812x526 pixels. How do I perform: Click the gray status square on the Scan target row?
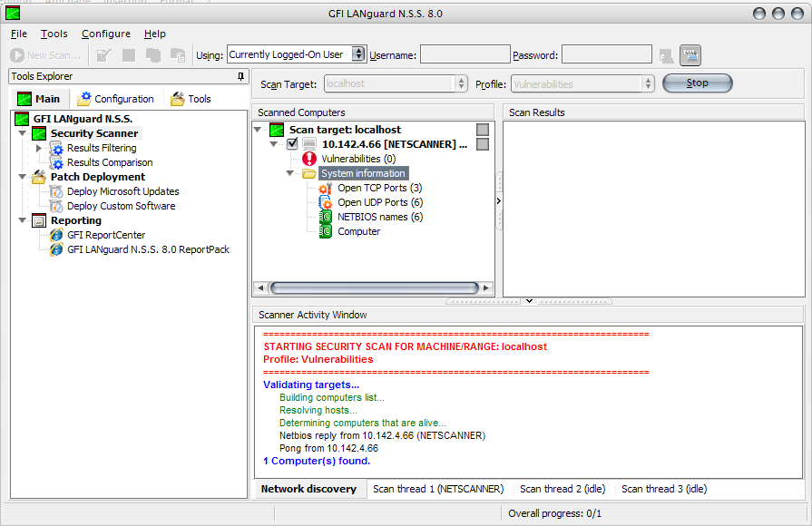tap(483, 130)
